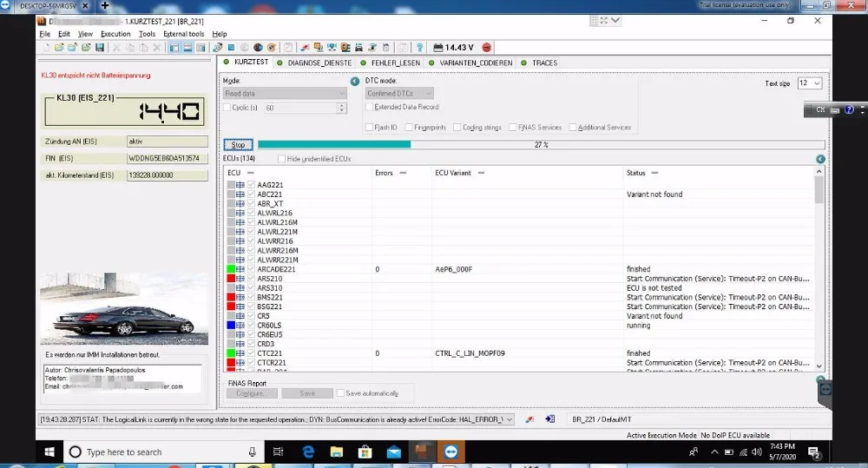The image size is (868, 468).
Task: Click the Cyclic seconds spinner arrows
Action: click(x=341, y=108)
